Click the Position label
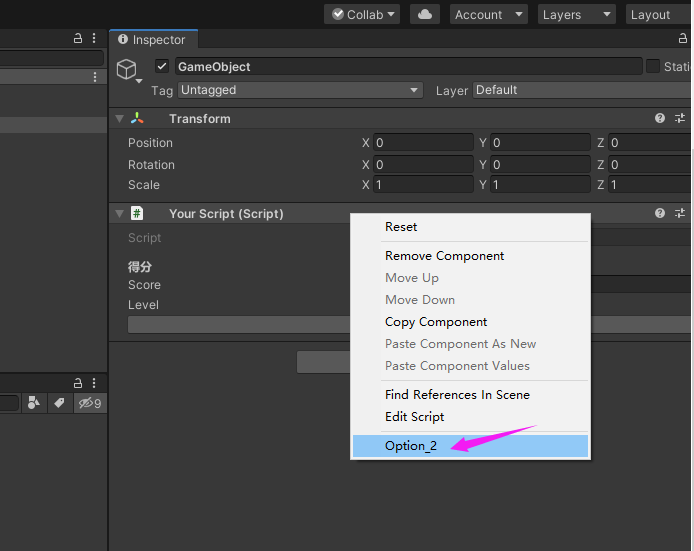 [150, 143]
